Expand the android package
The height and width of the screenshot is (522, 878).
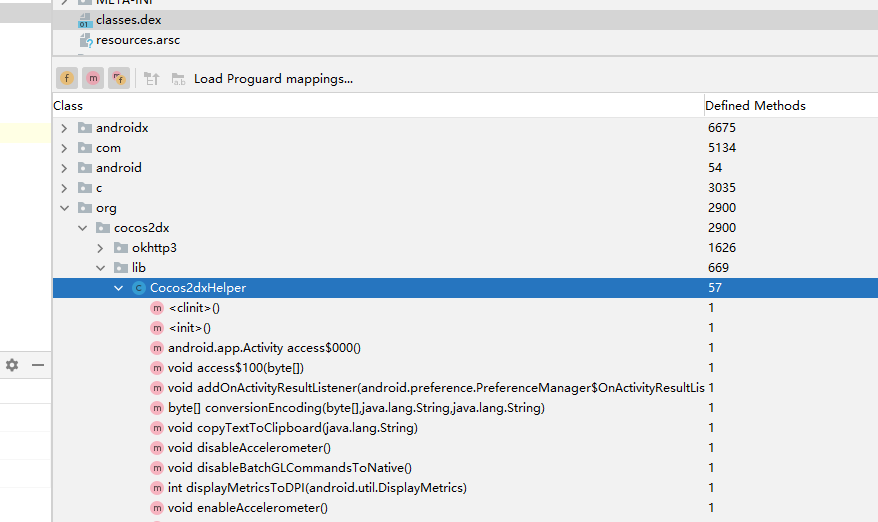[64, 168]
